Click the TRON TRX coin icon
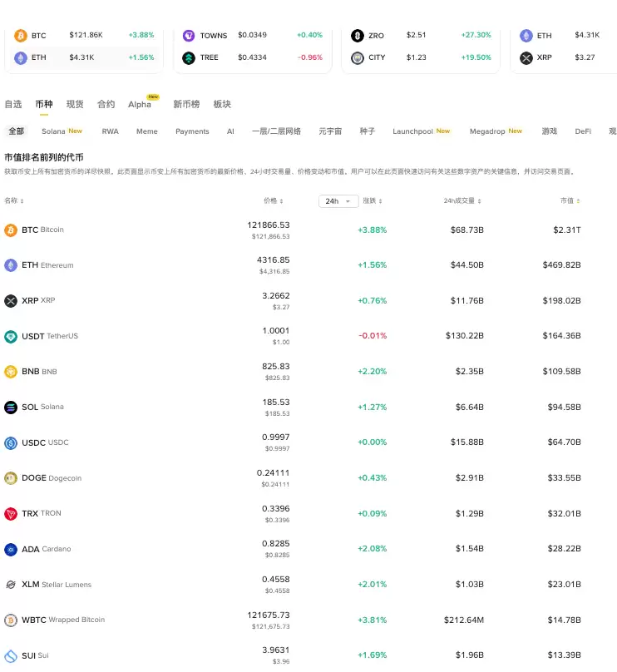Viewport: 617px width, 672px height. (x=11, y=514)
